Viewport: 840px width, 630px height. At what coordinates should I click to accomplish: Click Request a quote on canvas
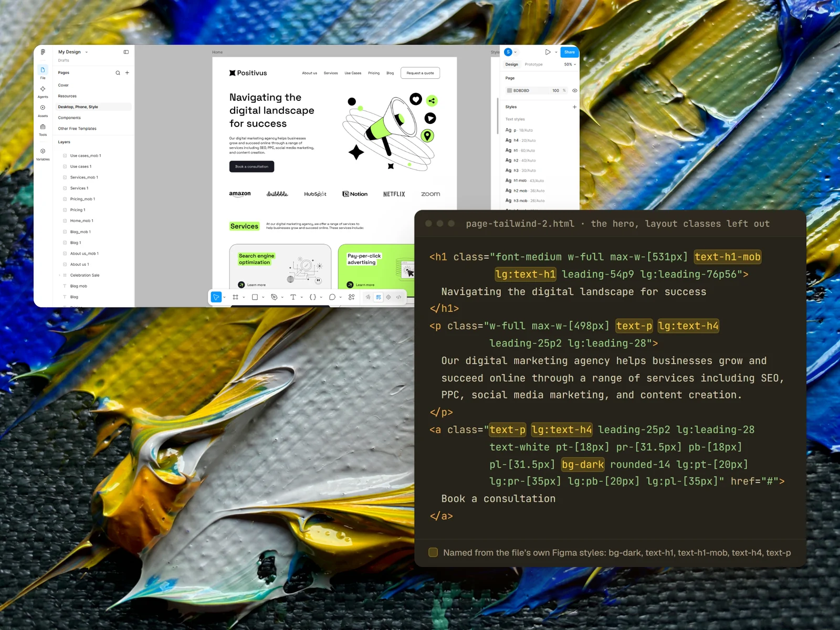(x=420, y=73)
